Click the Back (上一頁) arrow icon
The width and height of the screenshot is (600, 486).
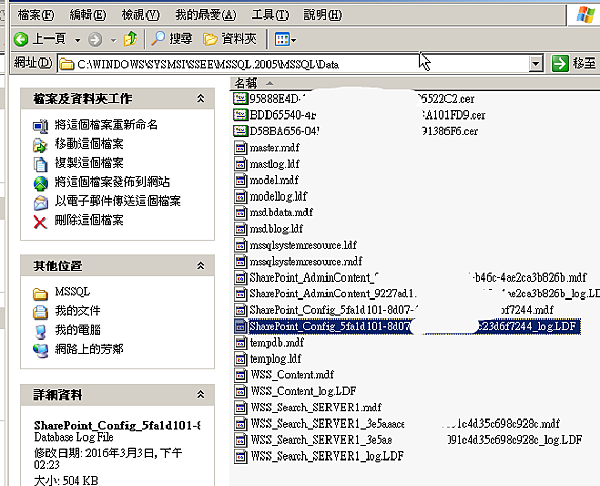21,39
